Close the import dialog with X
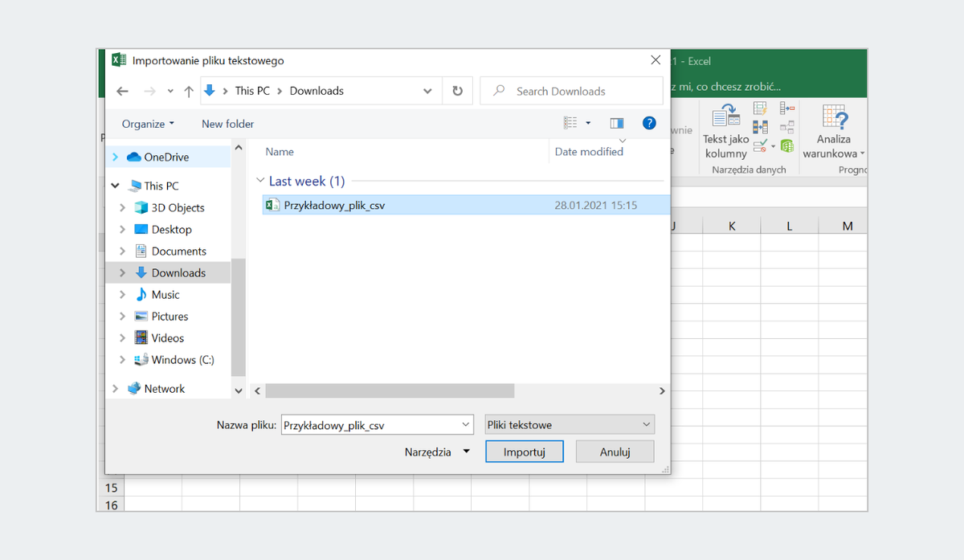This screenshot has height=560, width=964. click(x=656, y=60)
